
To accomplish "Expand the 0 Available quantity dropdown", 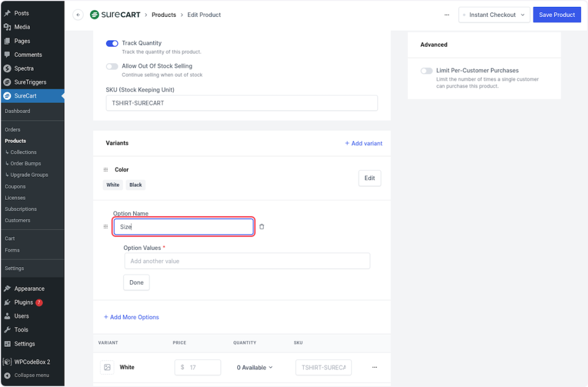I will click(254, 367).
